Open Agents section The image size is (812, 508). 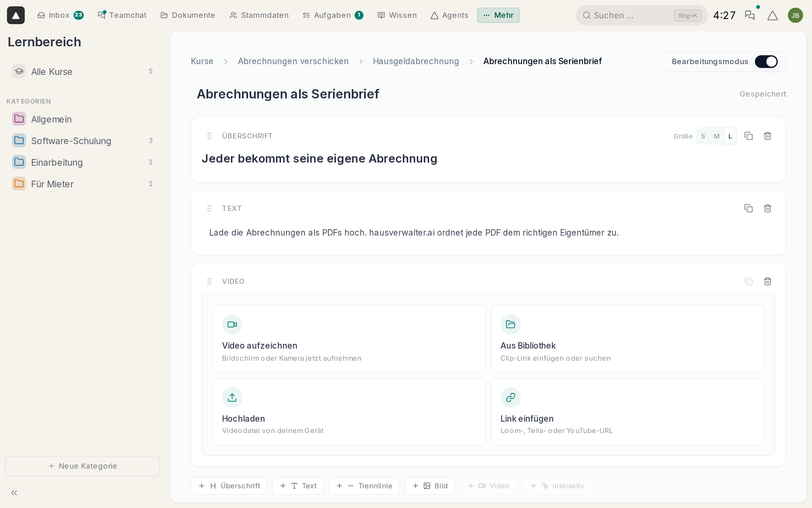click(x=449, y=15)
